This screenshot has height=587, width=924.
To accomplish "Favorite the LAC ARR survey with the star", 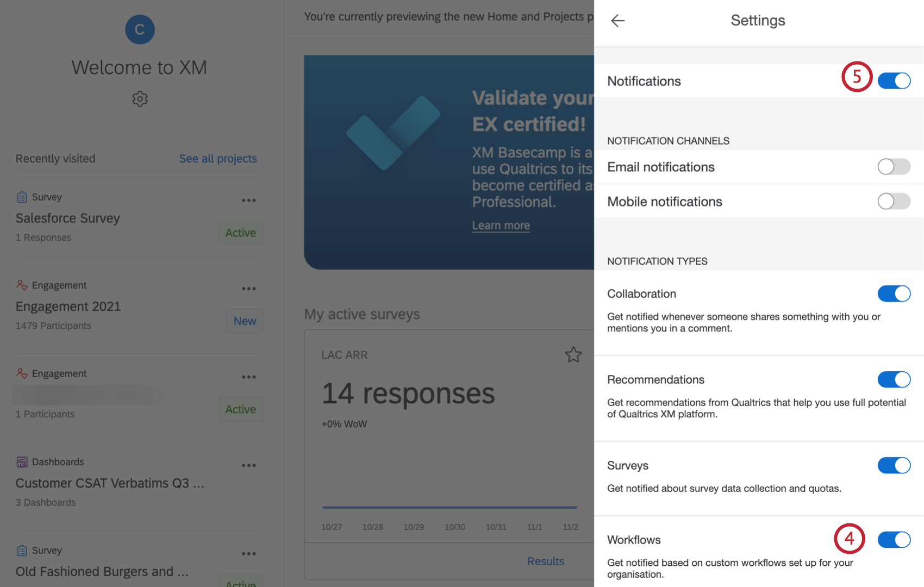I will 573,355.
